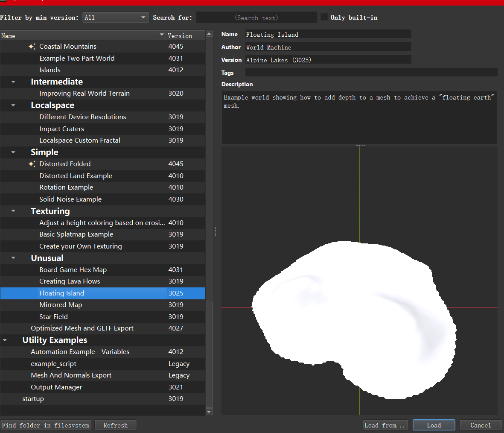Click the Refresh button
504x433 pixels.
coord(116,425)
